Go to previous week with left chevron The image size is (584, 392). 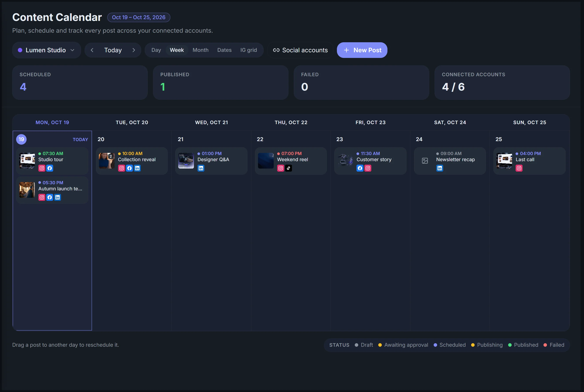(92, 50)
